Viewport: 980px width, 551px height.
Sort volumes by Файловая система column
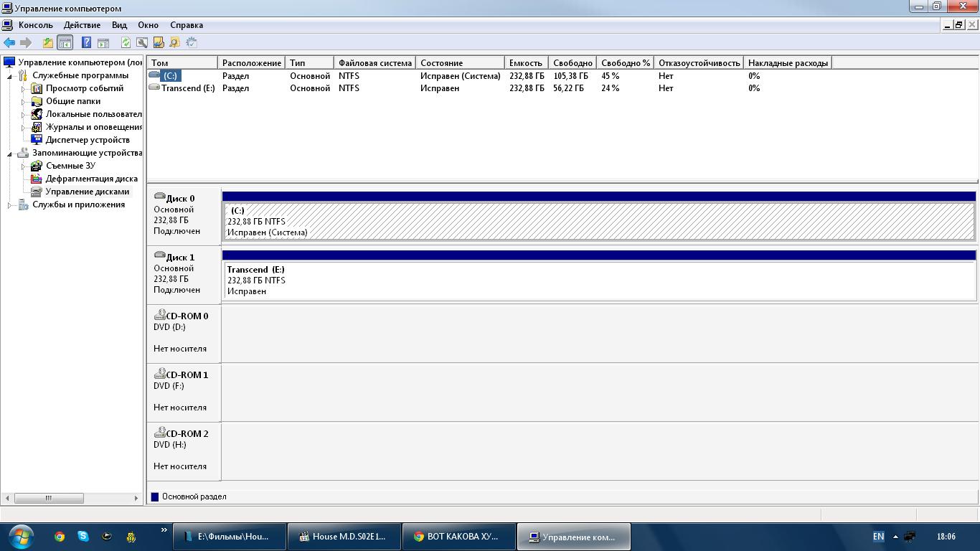point(375,63)
